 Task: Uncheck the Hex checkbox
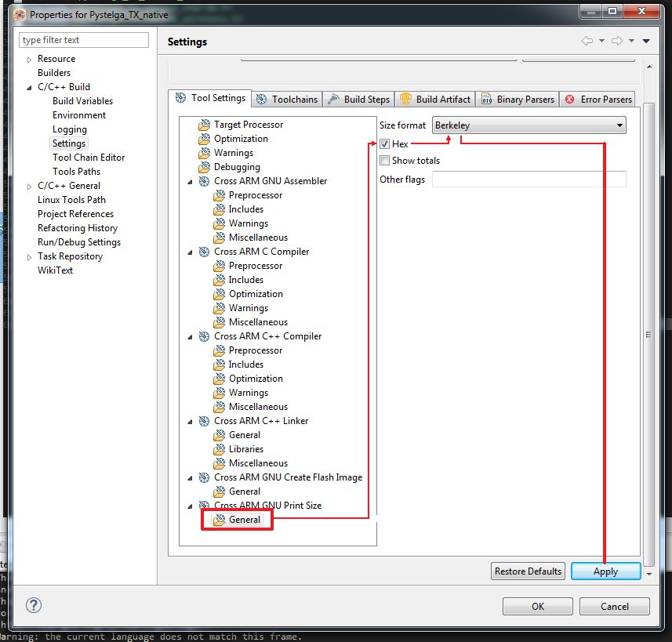[x=385, y=144]
